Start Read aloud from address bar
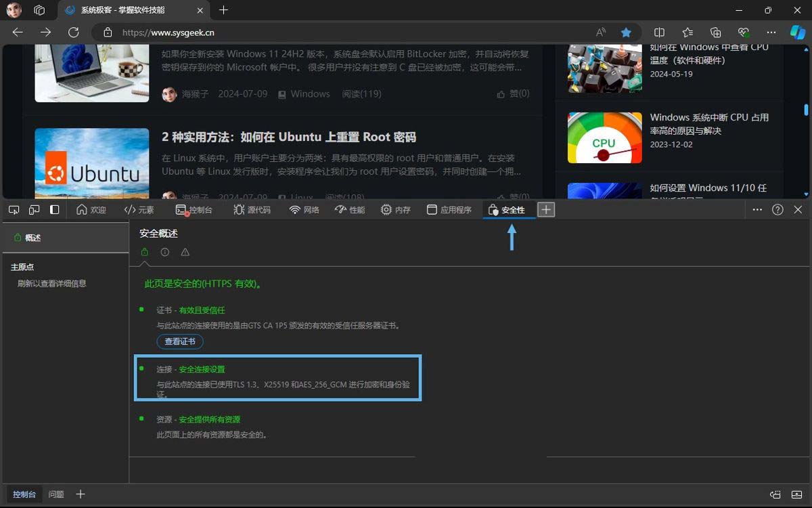Image resolution: width=812 pixels, height=508 pixels. [601, 33]
